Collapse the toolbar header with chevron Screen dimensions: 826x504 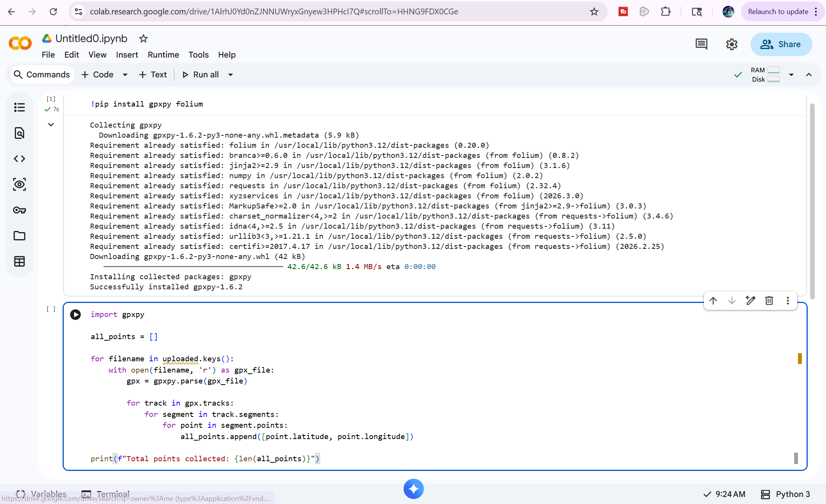click(x=809, y=75)
